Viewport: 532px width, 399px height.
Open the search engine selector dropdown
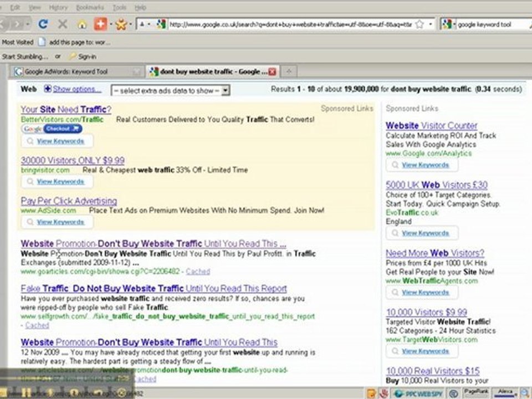point(454,24)
